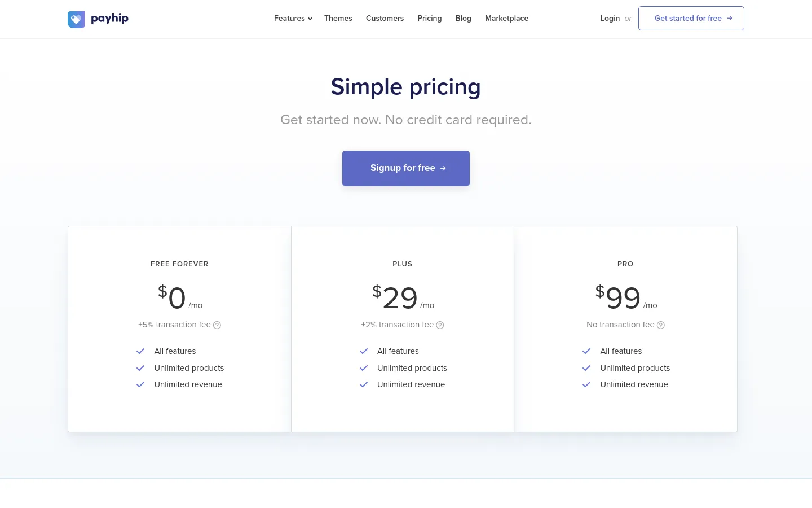Click the No credit card required subtitle
The image size is (812, 508).
tap(406, 120)
